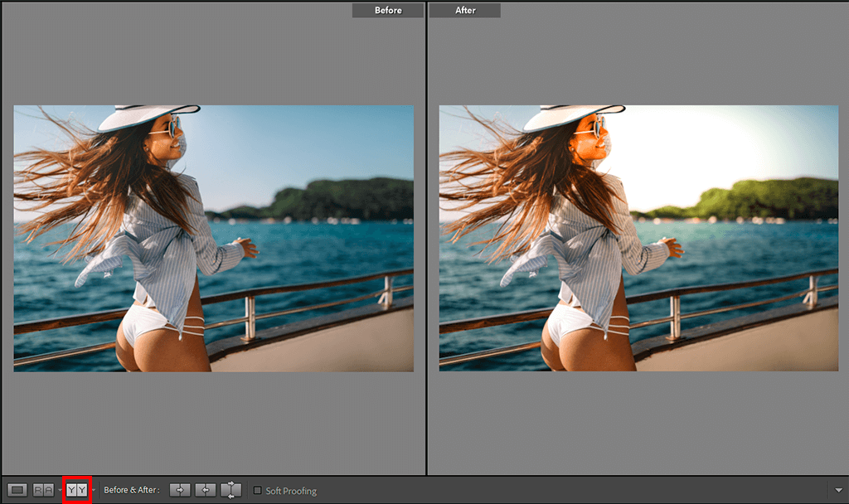Swap Before and After settings
This screenshot has width=849, height=504.
tap(231, 490)
